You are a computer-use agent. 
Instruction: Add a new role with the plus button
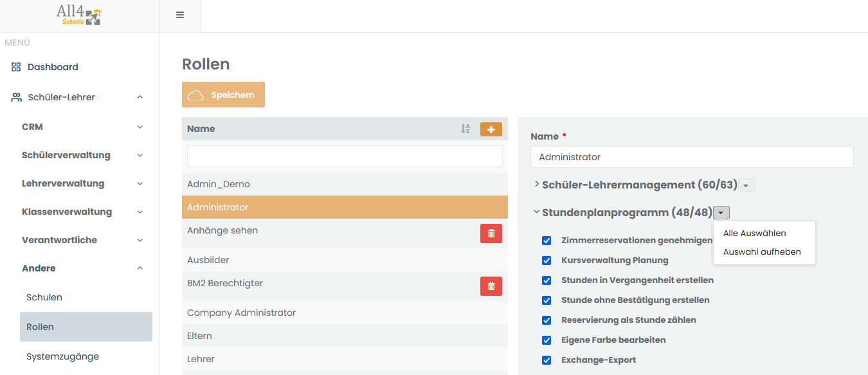[x=491, y=129]
